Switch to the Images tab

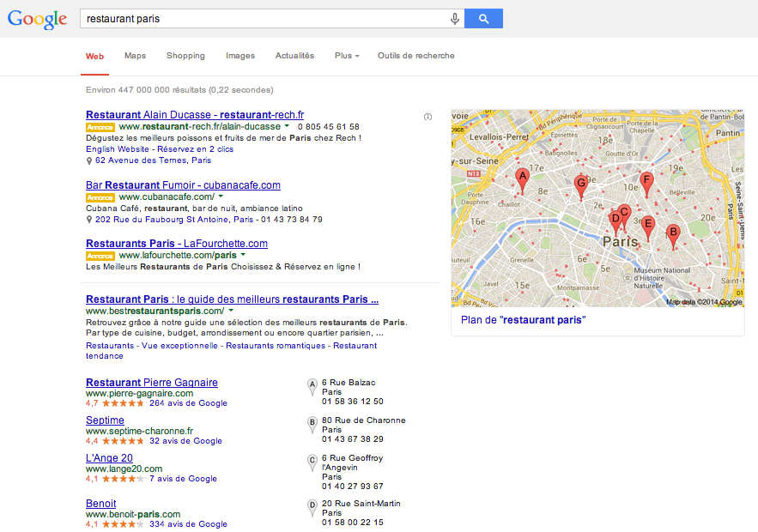tap(240, 56)
